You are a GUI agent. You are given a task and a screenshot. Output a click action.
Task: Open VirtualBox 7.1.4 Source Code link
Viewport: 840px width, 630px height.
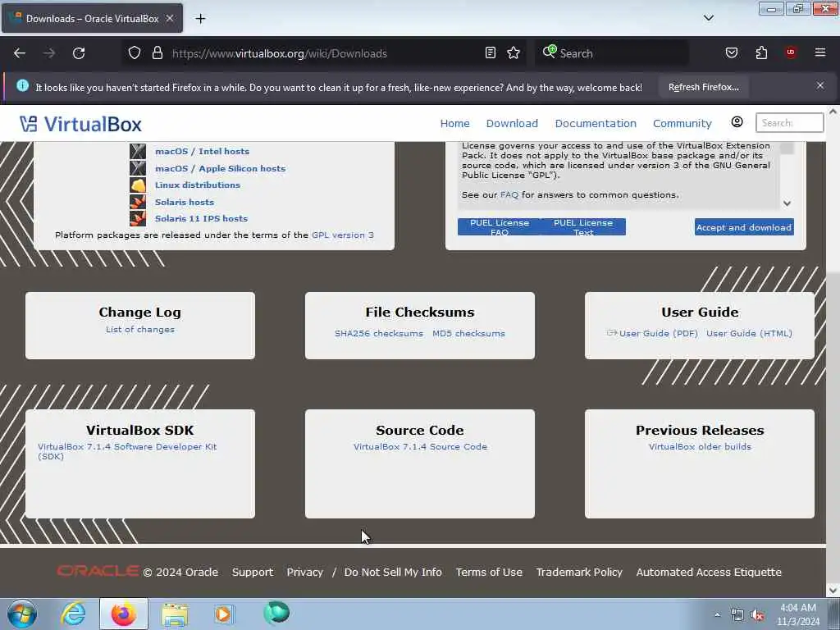[421, 446]
